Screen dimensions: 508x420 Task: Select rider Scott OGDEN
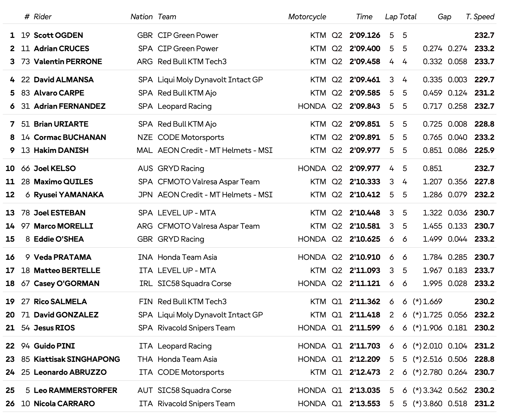[58, 35]
